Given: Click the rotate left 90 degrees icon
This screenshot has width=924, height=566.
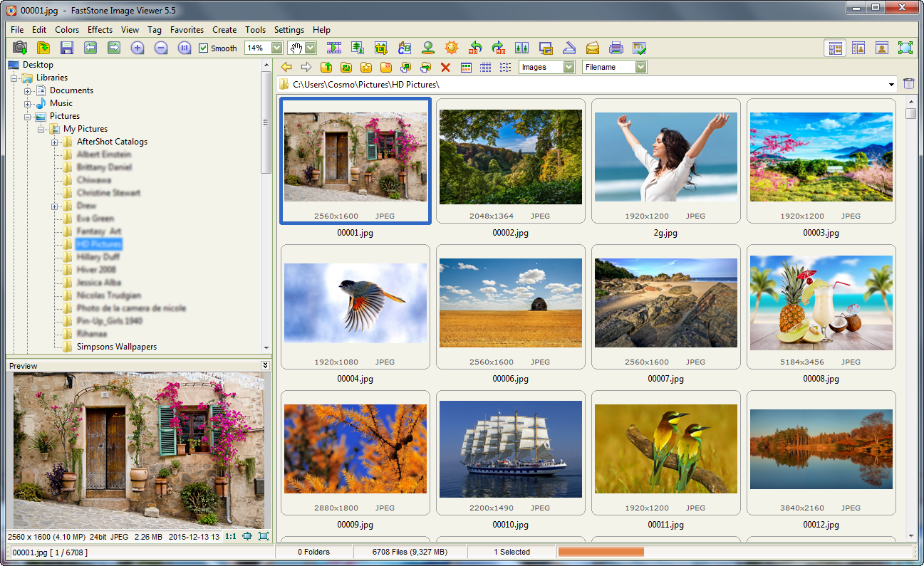Looking at the screenshot, I should coord(475,48).
